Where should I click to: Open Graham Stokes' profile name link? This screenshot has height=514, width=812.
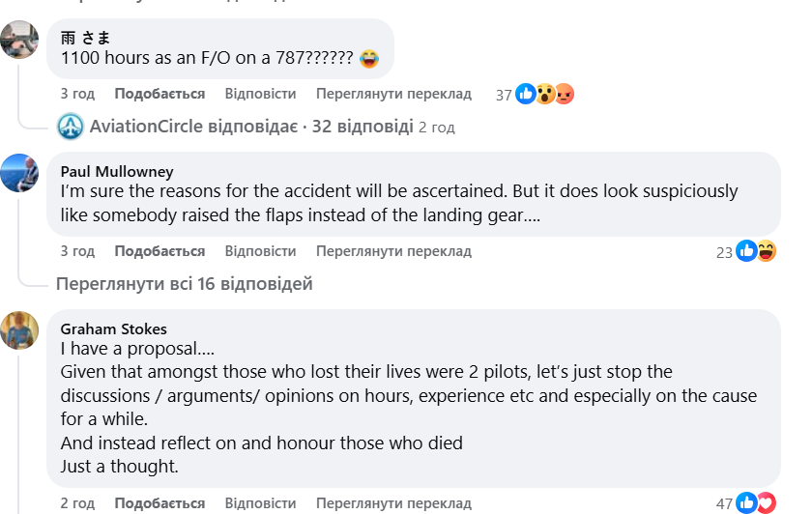coord(113,328)
